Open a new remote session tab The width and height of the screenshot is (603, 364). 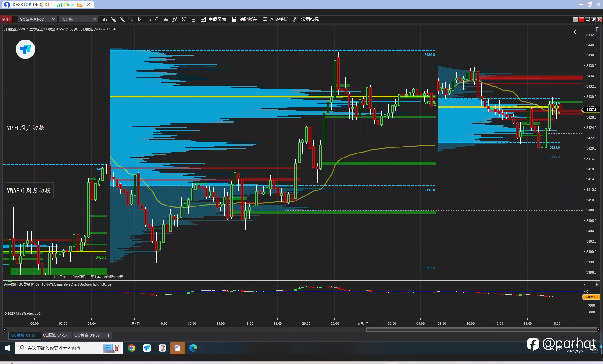pos(101,5)
